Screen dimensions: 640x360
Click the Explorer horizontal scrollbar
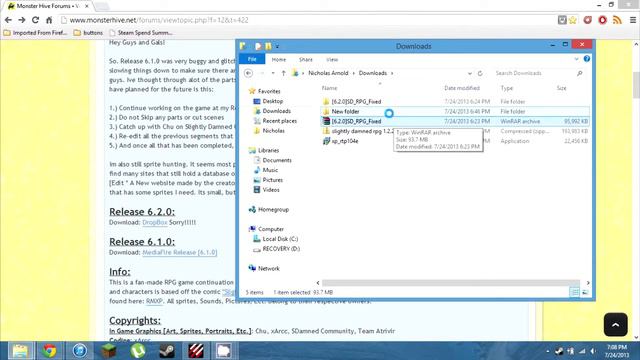pos(451,282)
